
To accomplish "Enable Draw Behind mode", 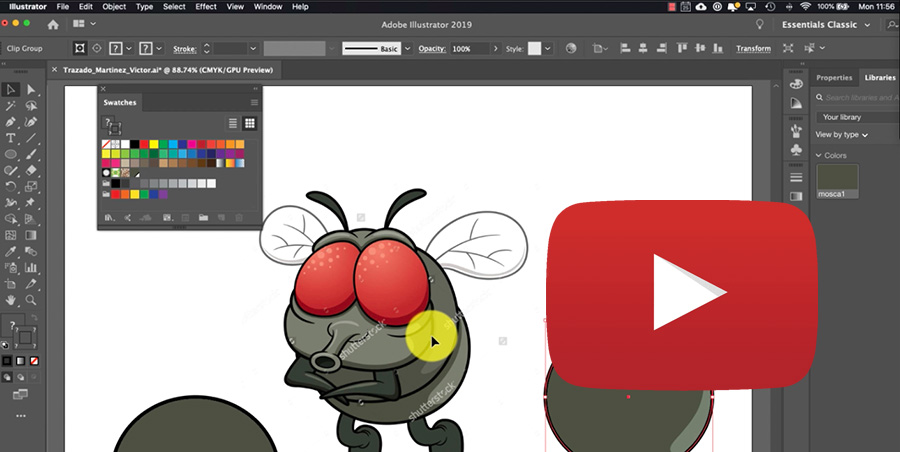I will coord(21,377).
